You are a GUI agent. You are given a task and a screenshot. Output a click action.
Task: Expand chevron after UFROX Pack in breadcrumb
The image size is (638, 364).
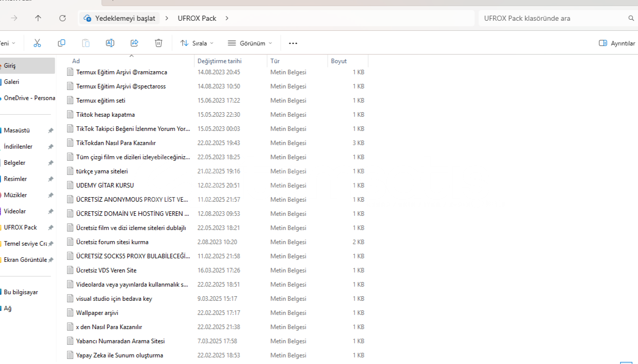click(x=227, y=18)
